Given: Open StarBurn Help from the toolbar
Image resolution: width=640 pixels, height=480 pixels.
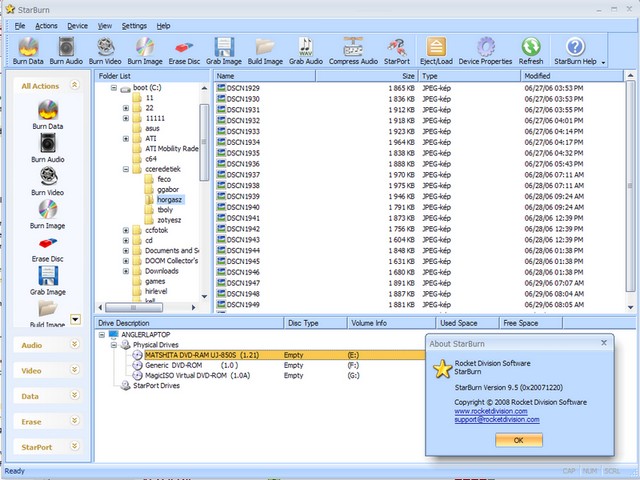Looking at the screenshot, I should tap(575, 51).
